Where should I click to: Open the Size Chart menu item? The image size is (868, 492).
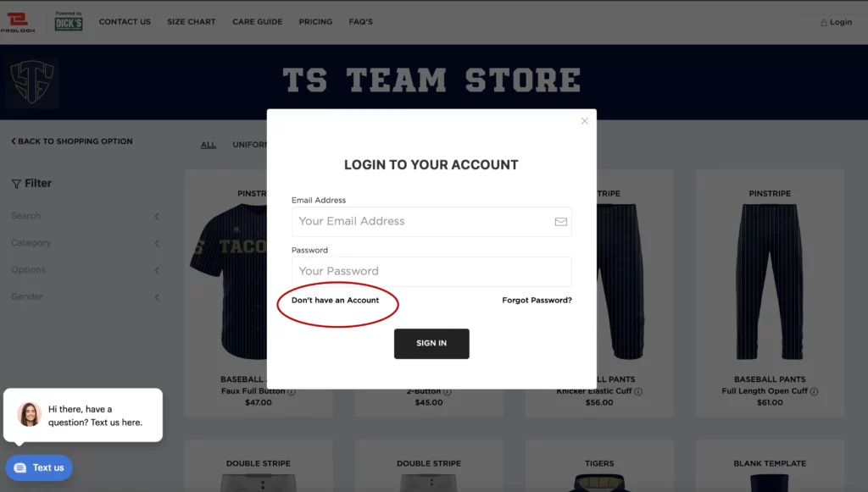[192, 21]
